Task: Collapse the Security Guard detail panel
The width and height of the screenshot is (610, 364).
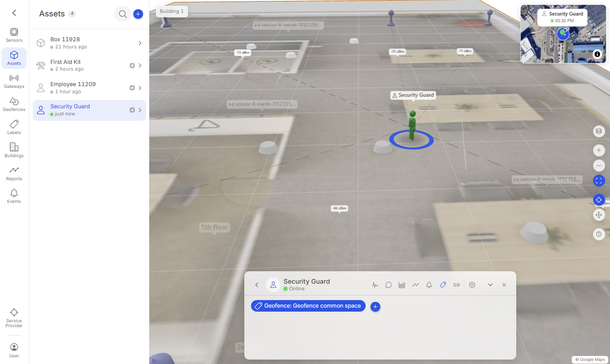Action: (x=490, y=285)
